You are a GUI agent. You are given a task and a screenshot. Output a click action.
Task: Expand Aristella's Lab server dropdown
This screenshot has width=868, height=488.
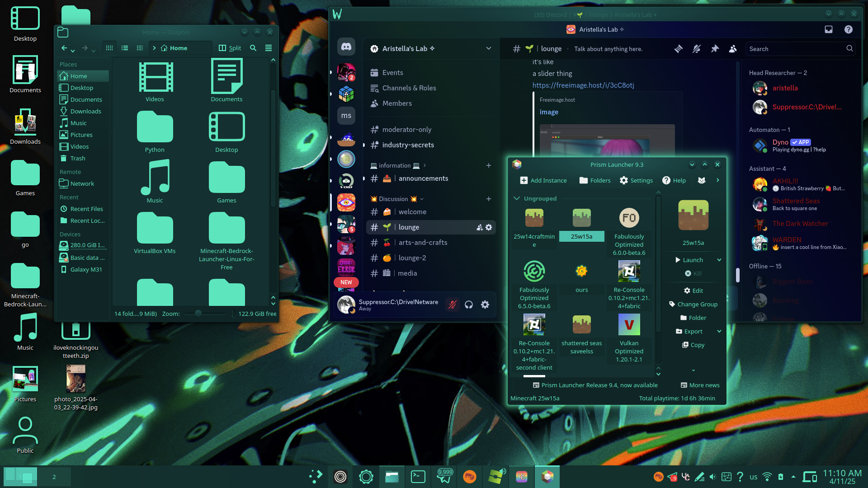pos(489,48)
